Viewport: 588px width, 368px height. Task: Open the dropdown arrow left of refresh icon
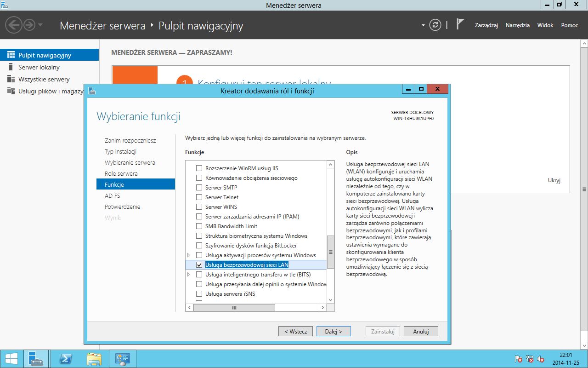tap(423, 25)
